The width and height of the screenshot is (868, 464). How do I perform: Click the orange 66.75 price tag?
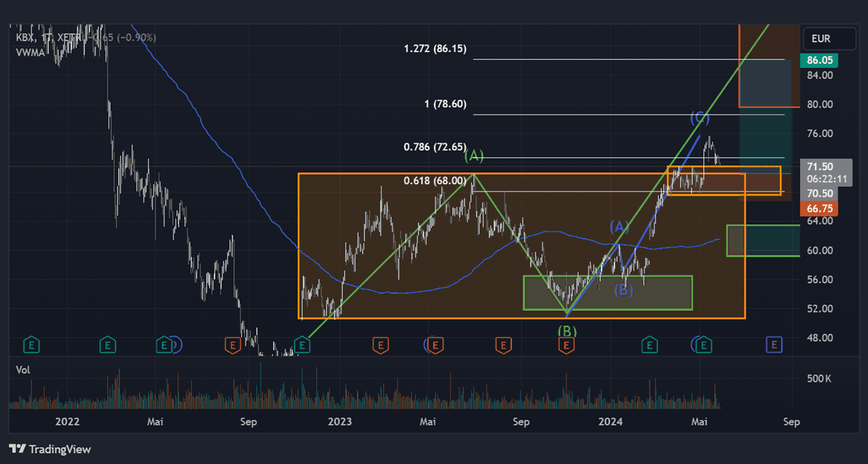coord(820,209)
